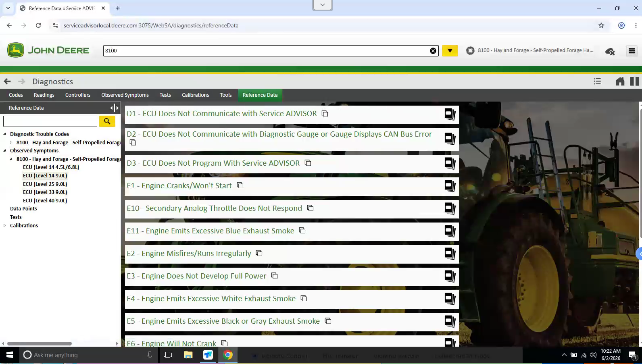The image size is (642, 364).
Task: Open E1 in new window icon
Action: click(450, 186)
